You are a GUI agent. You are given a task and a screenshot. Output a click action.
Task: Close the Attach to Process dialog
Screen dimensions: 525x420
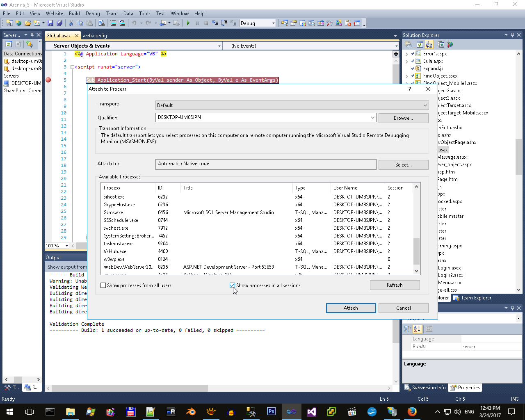coord(428,89)
